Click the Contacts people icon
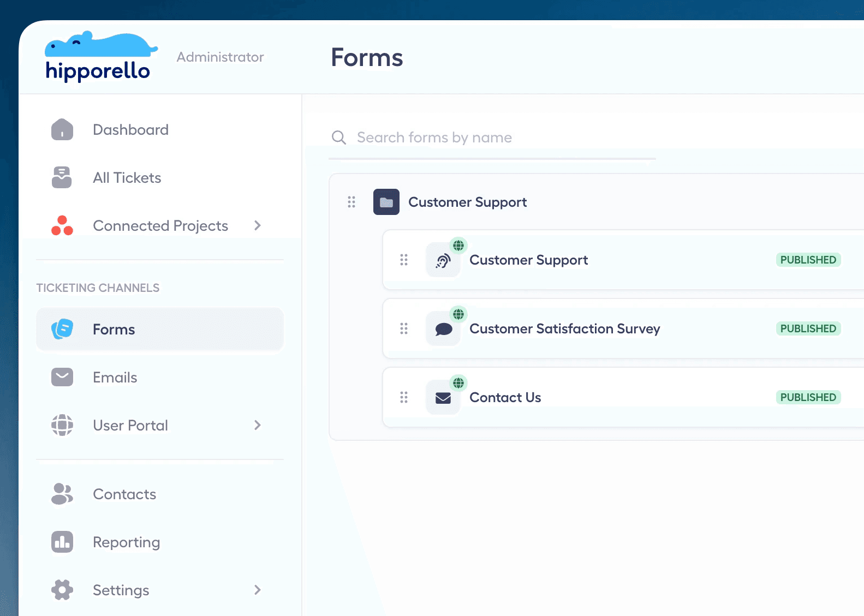Viewport: 864px width, 616px height. point(62,494)
